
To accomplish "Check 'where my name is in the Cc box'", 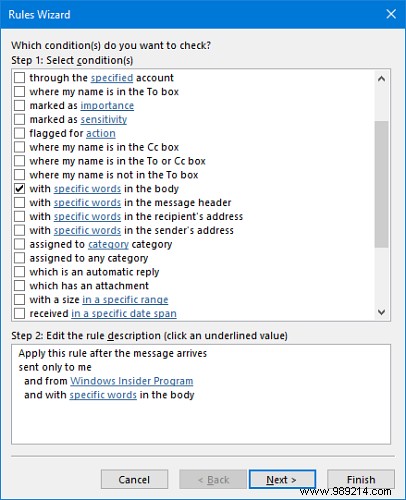I will [19, 147].
